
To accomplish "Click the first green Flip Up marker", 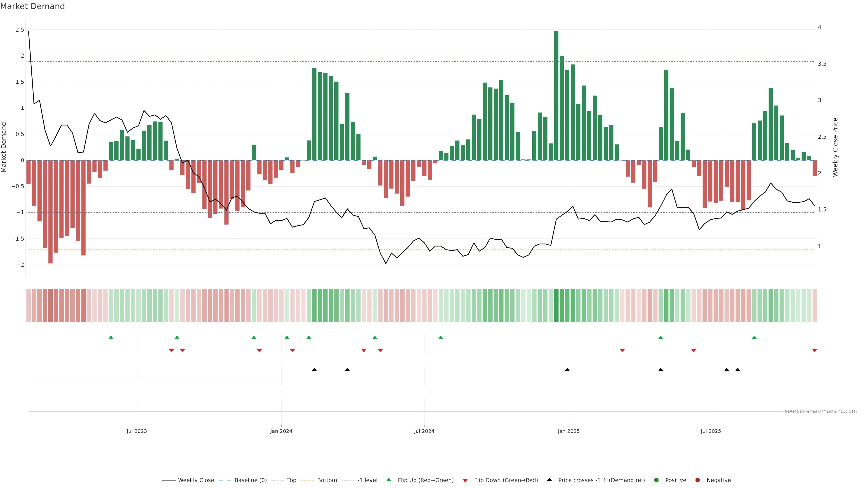I will [x=111, y=338].
